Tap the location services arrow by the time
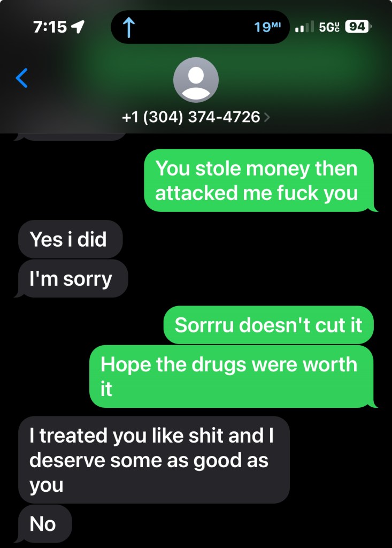Screen dimensions: 392x548 78,27
